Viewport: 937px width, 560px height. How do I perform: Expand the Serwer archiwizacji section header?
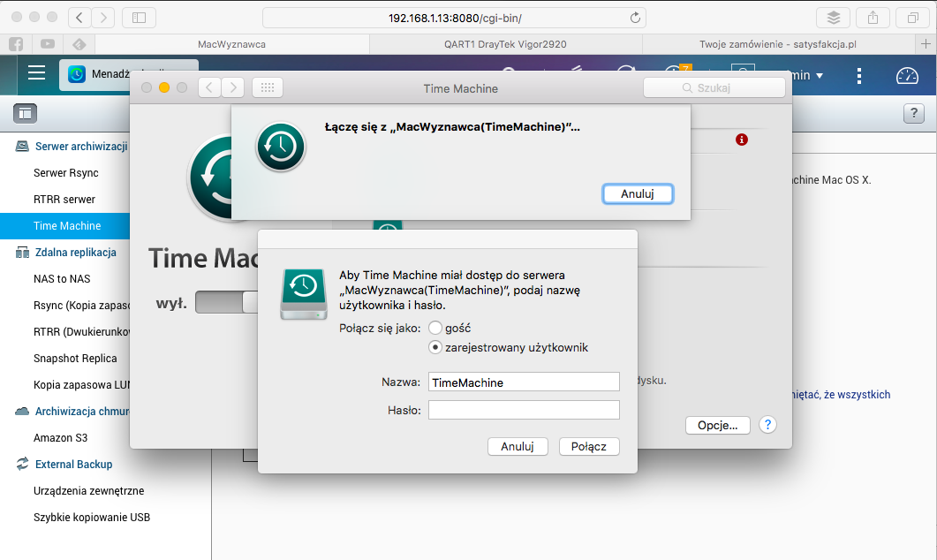coord(81,147)
